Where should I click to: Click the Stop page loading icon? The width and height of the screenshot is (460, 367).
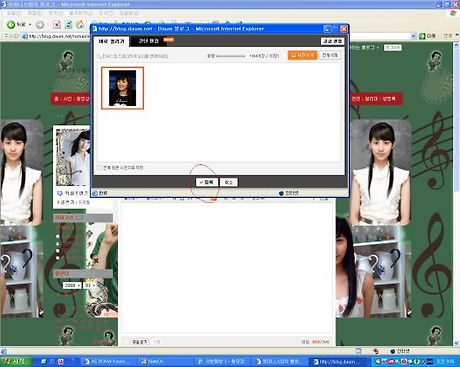pos(57,25)
